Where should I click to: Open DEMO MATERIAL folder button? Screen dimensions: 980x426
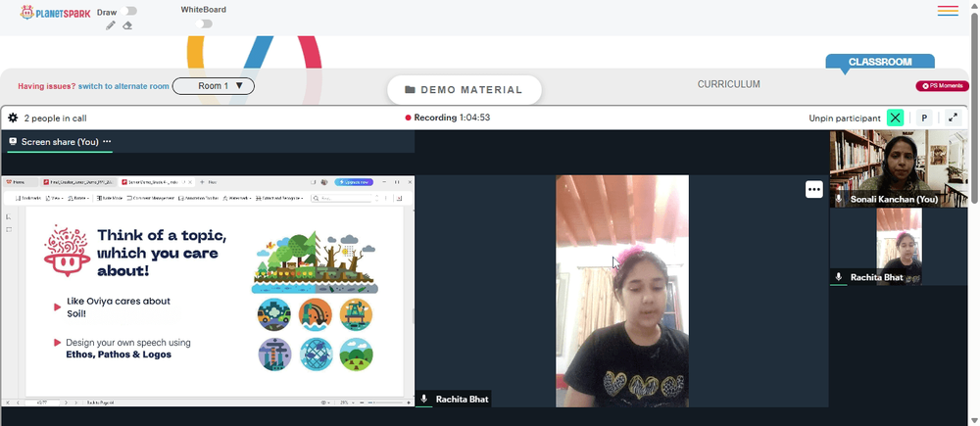464,90
